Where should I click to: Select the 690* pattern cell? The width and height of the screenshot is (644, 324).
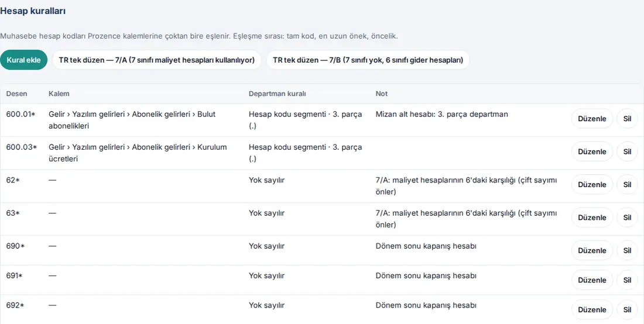click(x=16, y=246)
